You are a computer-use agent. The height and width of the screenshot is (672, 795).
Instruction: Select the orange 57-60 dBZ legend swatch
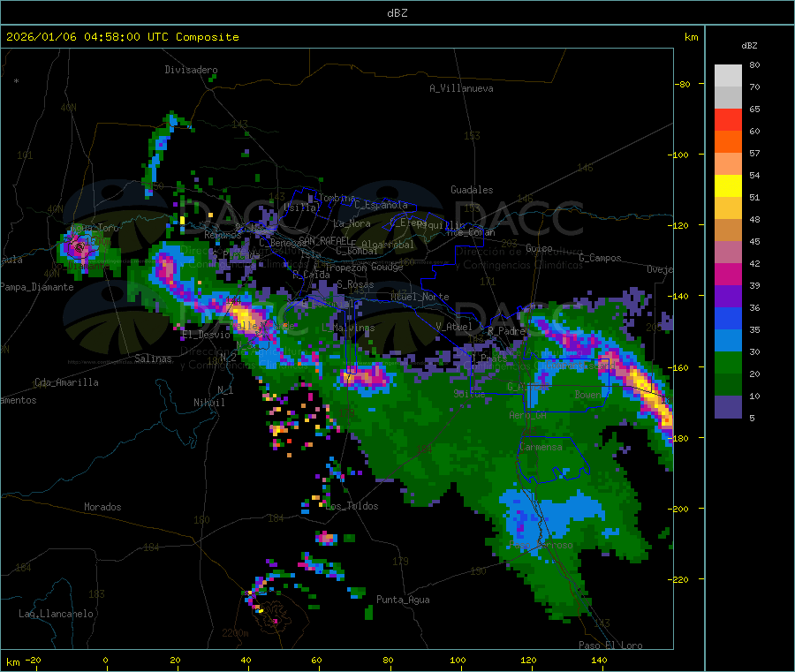coord(728,142)
